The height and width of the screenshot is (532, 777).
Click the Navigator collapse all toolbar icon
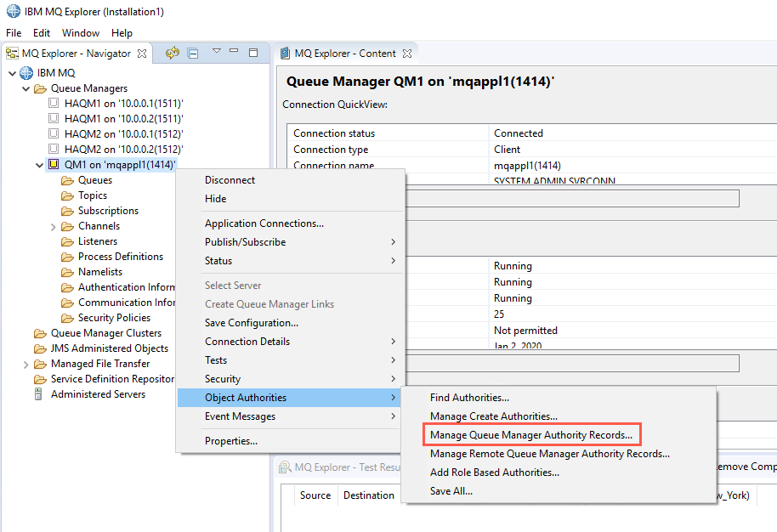point(193,53)
